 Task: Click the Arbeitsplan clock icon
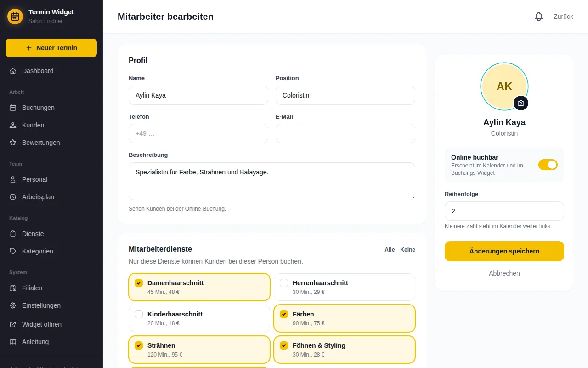point(13,197)
